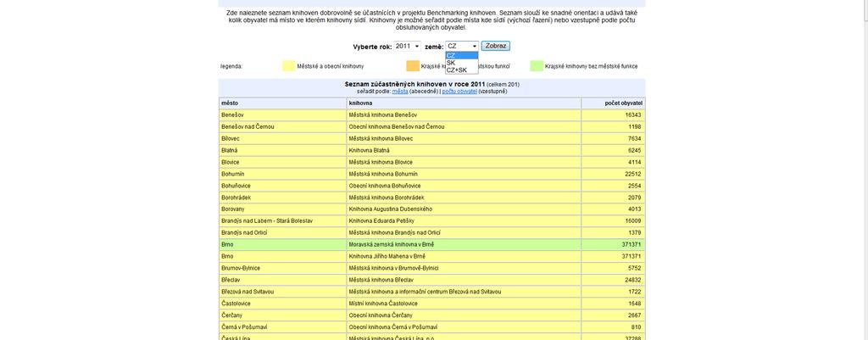868x340 pixels.
Task: Select Obecní knihovna Bohuňovice
Action: 464,186
